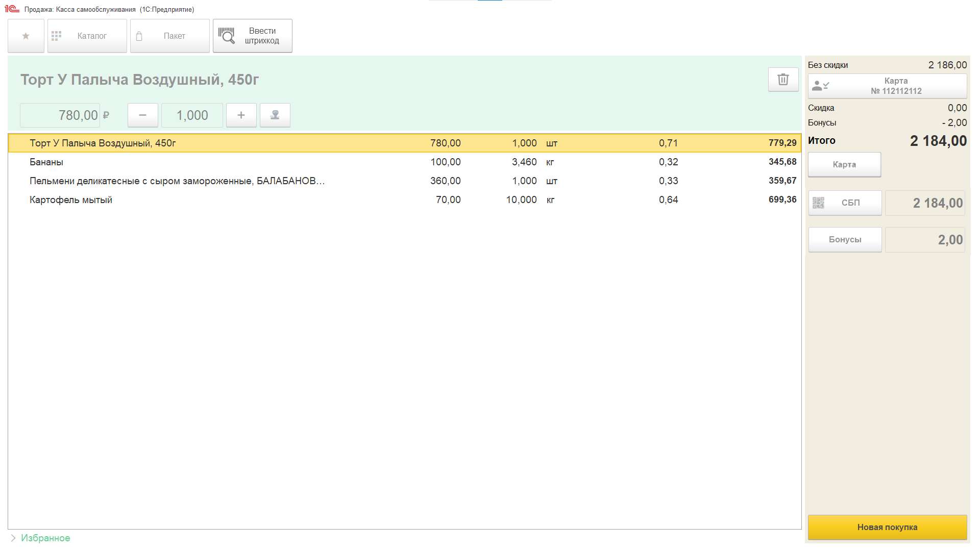Increase quantity with plus button

pos(241,115)
